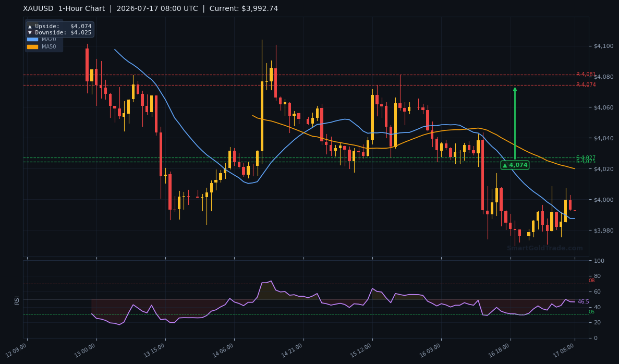The height and width of the screenshot is (364, 619).
Task: Click the '15 12:00' time axis label
Action: pyautogui.click(x=361, y=350)
